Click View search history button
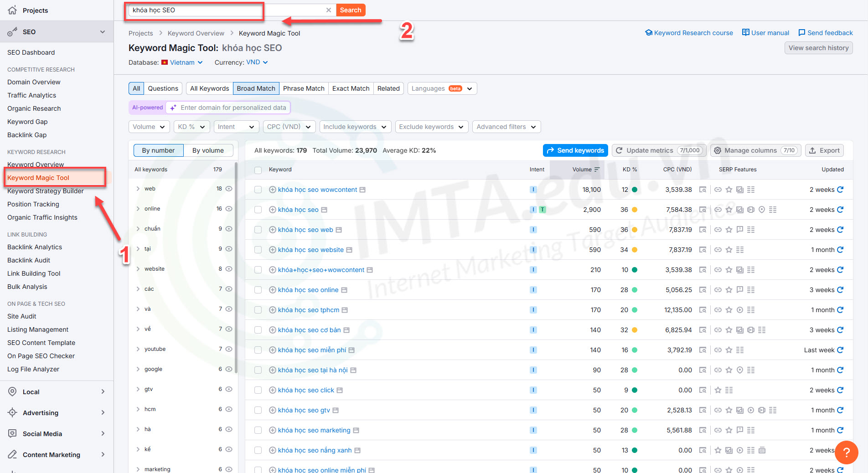The height and width of the screenshot is (473, 868). [x=818, y=48]
